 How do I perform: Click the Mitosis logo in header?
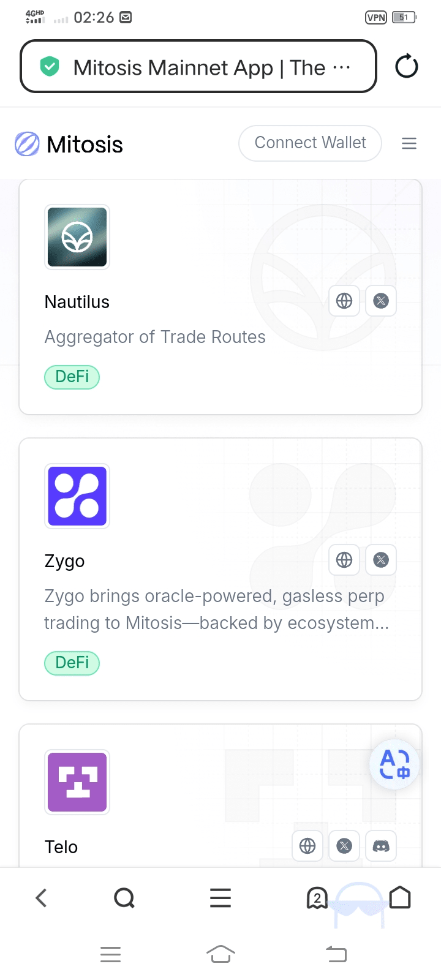pos(69,145)
